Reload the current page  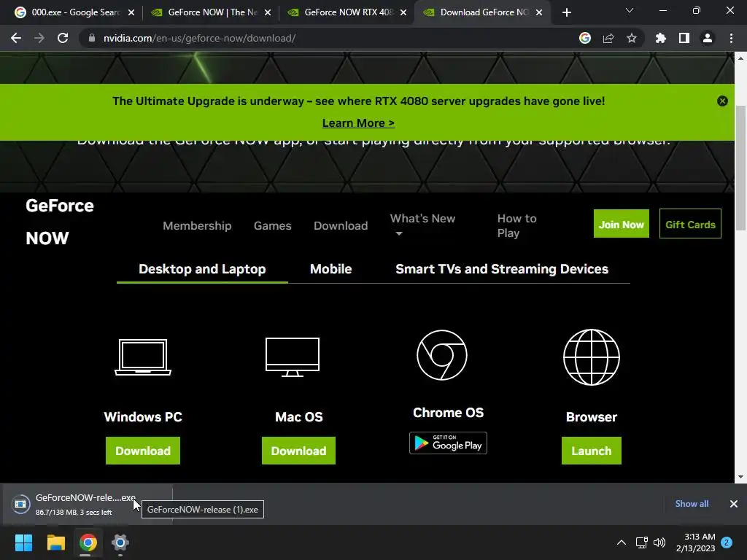(x=63, y=38)
